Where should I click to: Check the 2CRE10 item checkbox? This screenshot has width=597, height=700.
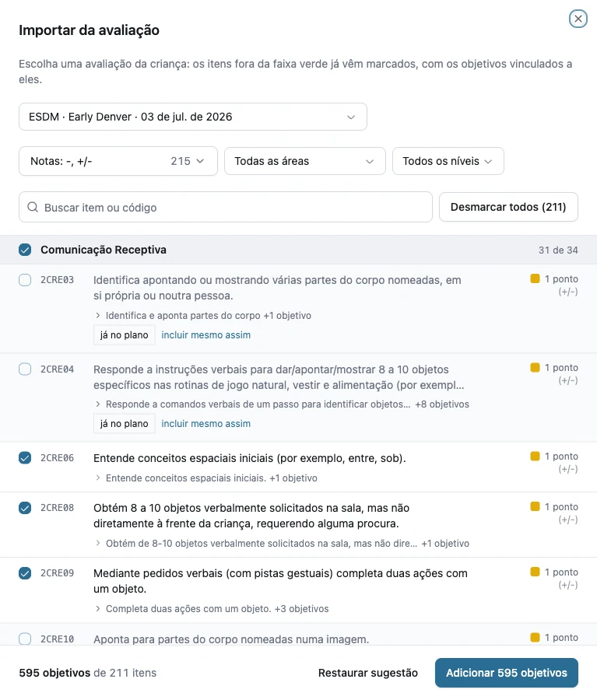25,639
